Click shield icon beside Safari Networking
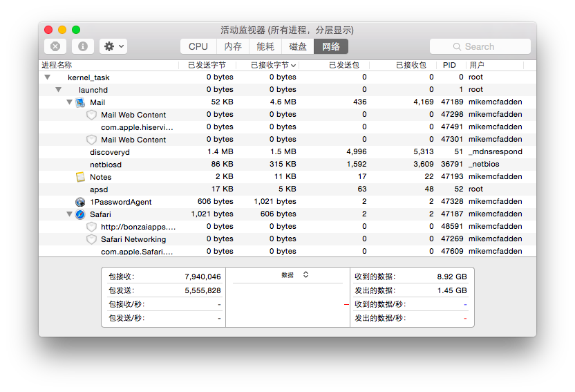 (91, 239)
